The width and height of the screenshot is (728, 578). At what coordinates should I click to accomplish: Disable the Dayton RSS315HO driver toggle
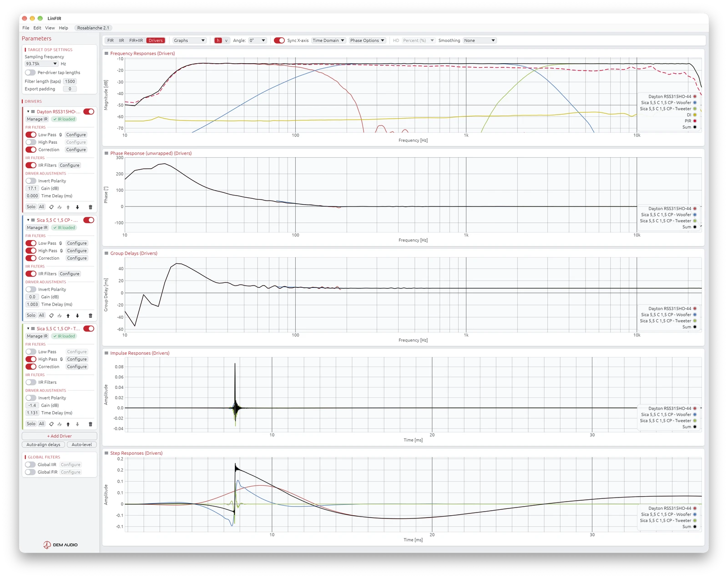(89, 111)
